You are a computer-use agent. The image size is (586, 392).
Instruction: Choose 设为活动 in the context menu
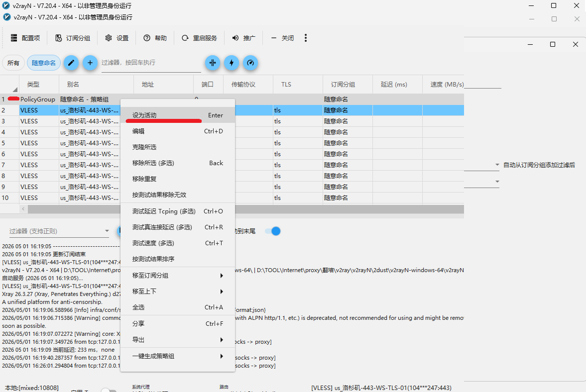tap(178, 115)
